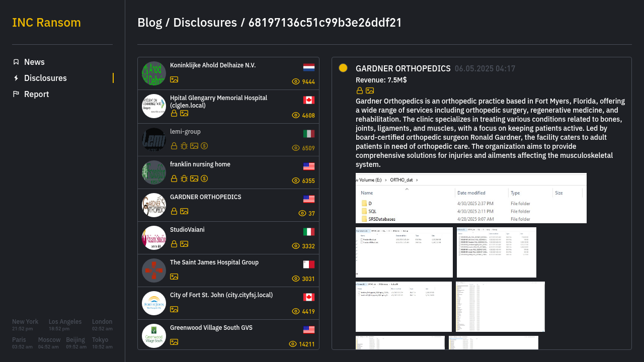This screenshot has height=362, width=644.
Task: Select GARDNER ORTHOPEDICS in the list
Action: [228, 205]
